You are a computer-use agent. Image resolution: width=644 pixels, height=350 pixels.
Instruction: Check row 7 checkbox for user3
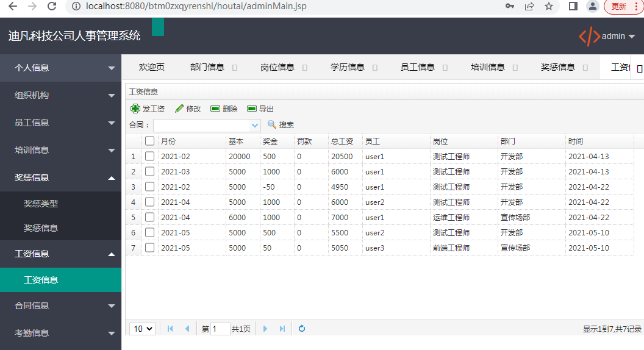pos(149,248)
